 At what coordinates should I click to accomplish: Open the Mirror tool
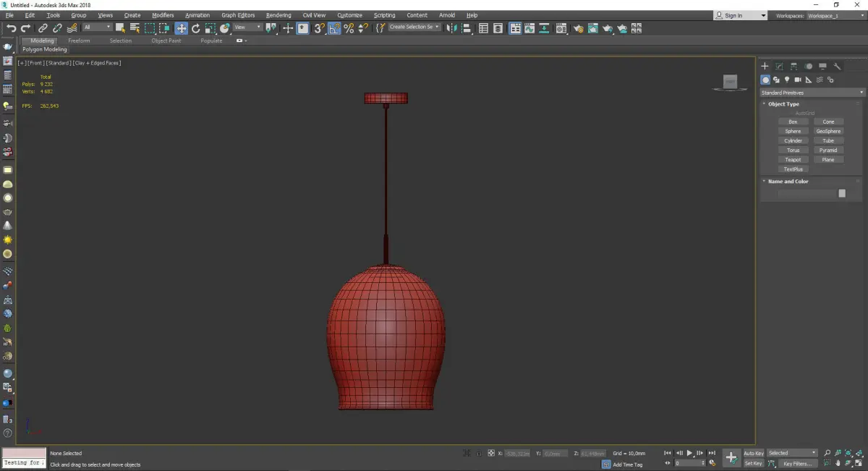pos(451,28)
